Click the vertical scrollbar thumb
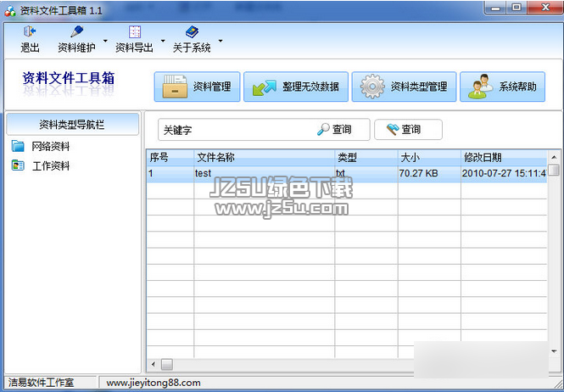 (x=554, y=170)
